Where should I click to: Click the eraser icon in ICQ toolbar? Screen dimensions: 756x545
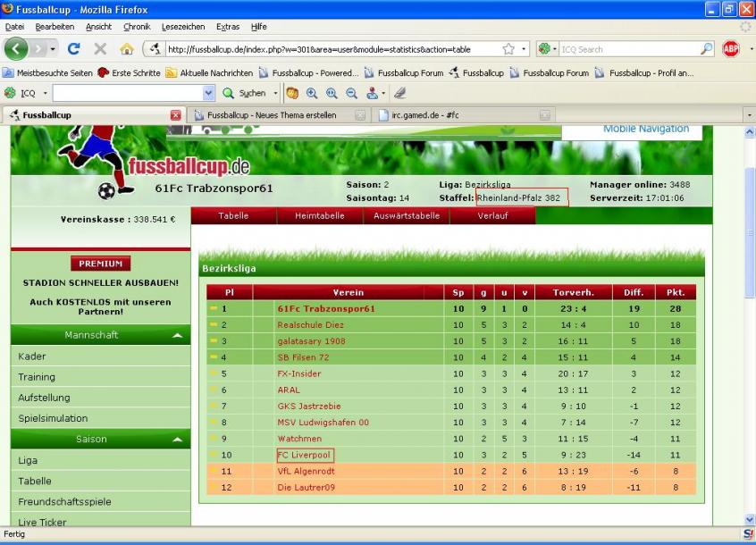(x=399, y=93)
